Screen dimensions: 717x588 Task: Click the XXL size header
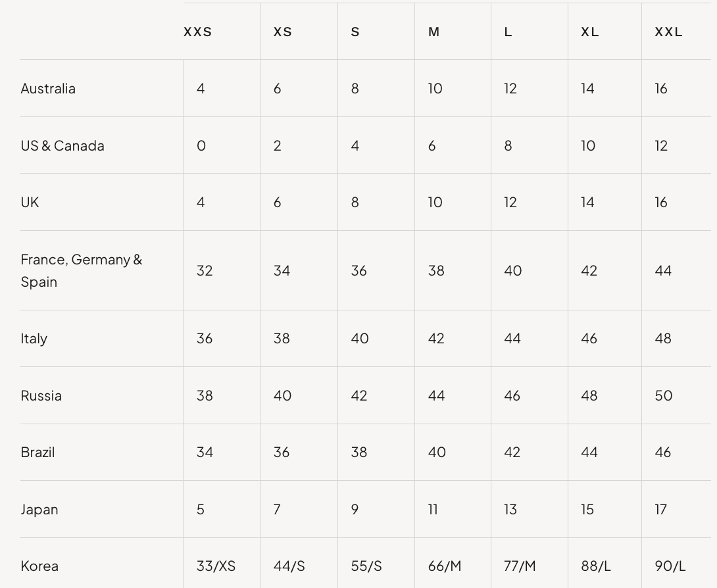(668, 32)
